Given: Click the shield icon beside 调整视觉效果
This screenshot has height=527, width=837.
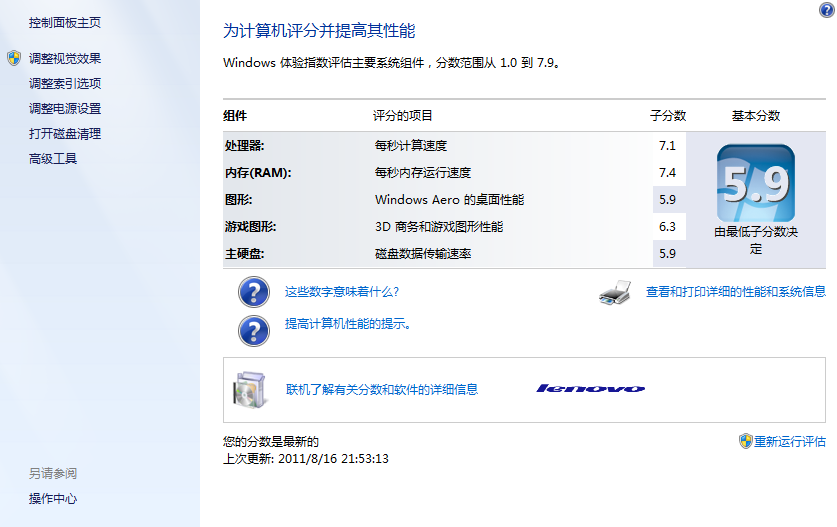Looking at the screenshot, I should (x=14, y=58).
